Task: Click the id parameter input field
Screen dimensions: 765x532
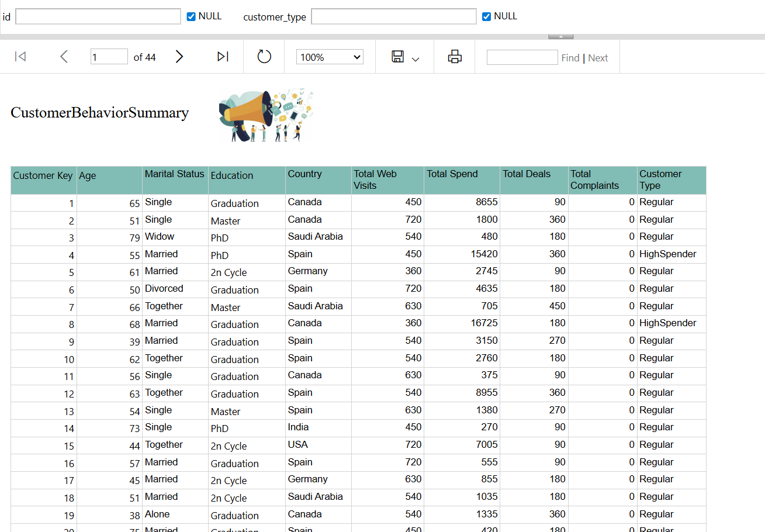Action: [98, 16]
